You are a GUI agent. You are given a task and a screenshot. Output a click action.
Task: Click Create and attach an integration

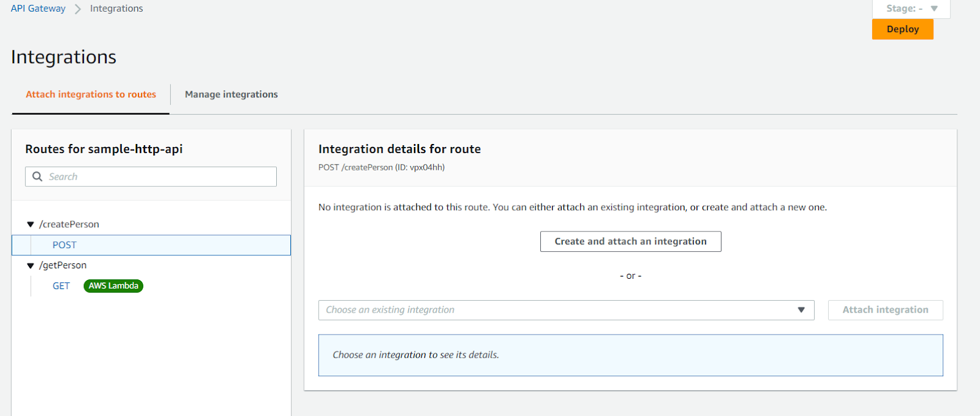click(x=630, y=241)
